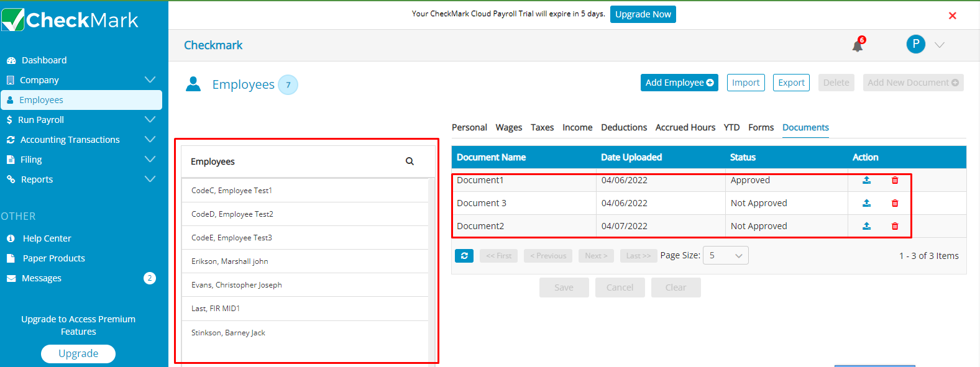This screenshot has height=367, width=980.
Task: Click the CheckMark logo
Action: point(70,19)
